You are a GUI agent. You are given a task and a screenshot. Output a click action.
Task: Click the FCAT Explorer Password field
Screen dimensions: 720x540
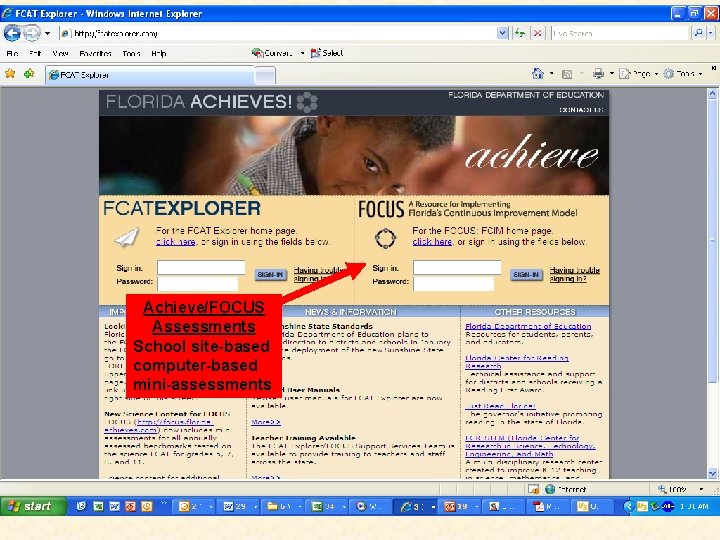[x=198, y=283]
